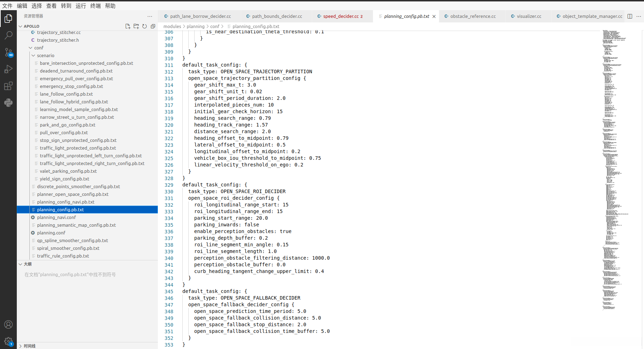Open the Extensions view
The height and width of the screenshot is (349, 644).
(8, 86)
